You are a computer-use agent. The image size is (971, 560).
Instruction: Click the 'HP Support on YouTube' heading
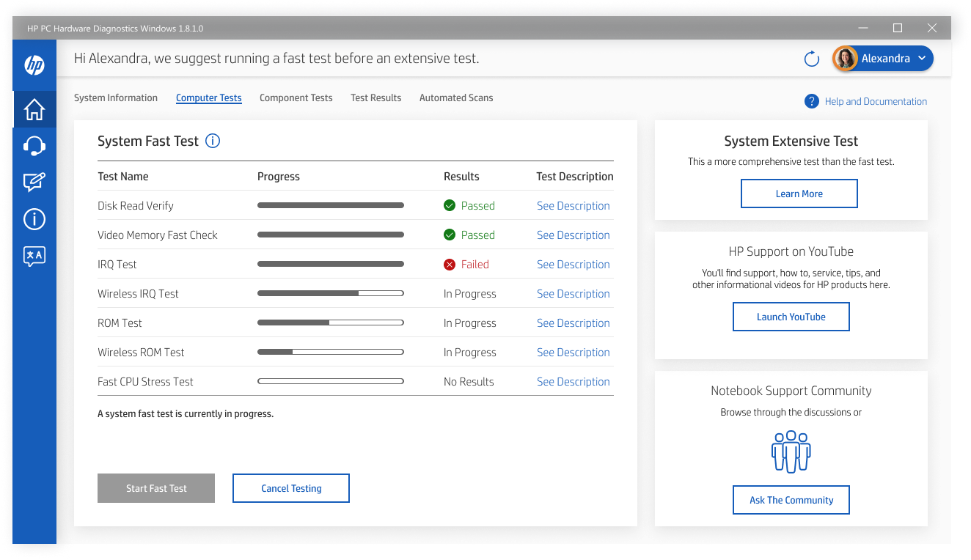coord(791,251)
